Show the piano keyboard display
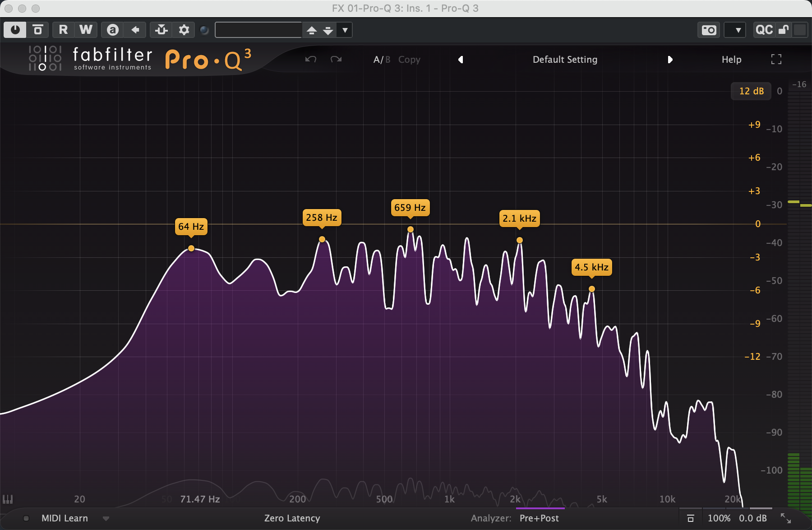Image resolution: width=812 pixels, height=530 pixels. [8, 499]
